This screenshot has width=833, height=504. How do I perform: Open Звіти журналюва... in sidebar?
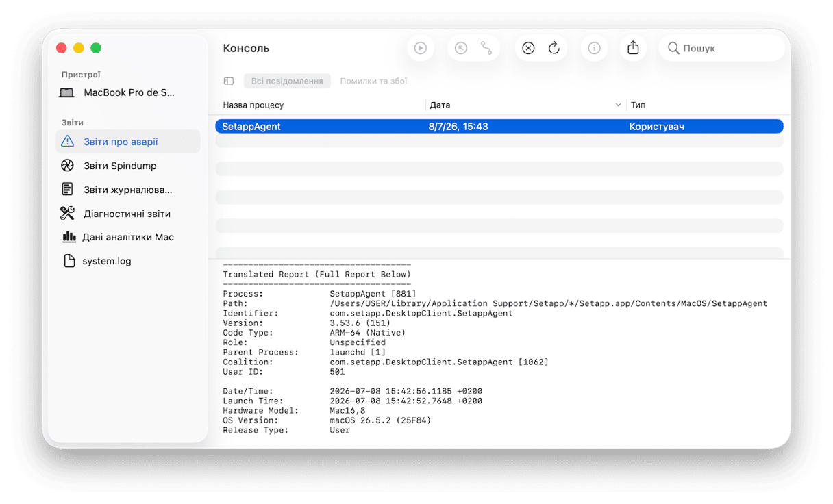click(127, 190)
